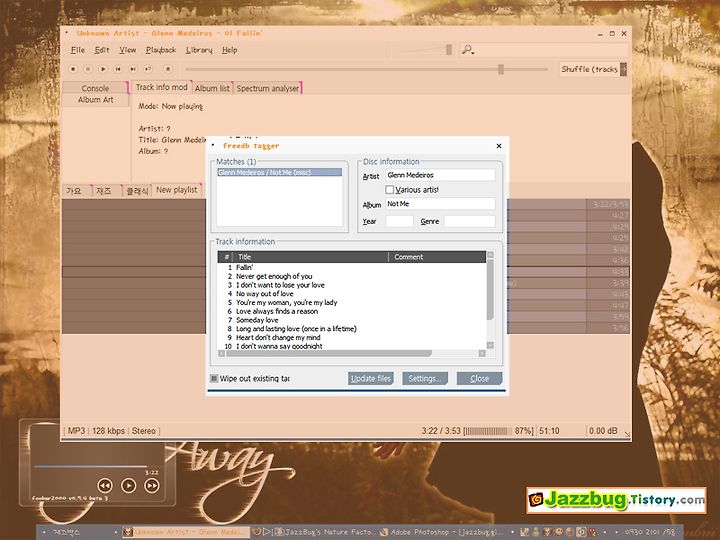Image resolution: width=720 pixels, height=540 pixels.
Task: Click rewind button on desktop player widget
Action: 105,485
